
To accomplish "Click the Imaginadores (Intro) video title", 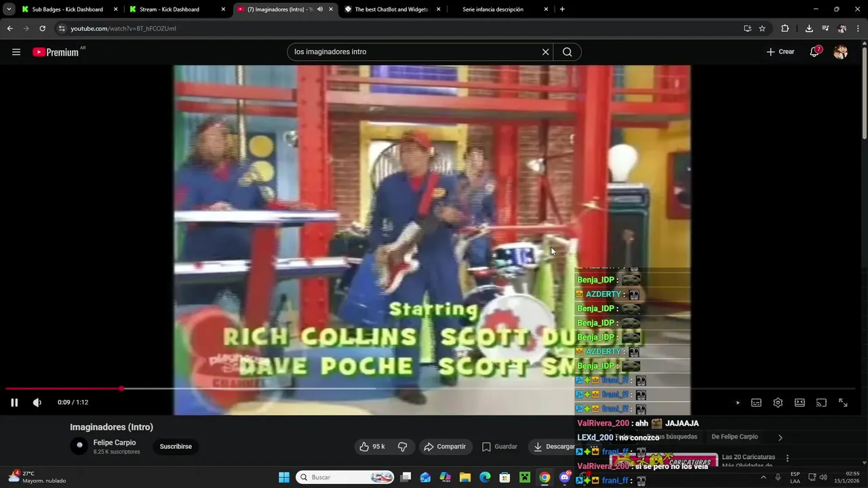I will [x=111, y=427].
